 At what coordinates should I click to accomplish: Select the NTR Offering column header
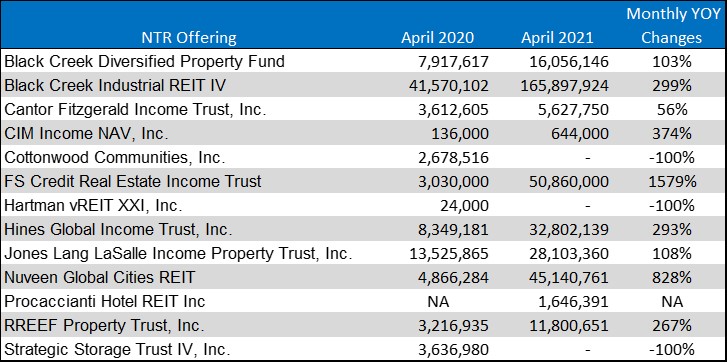tap(189, 38)
